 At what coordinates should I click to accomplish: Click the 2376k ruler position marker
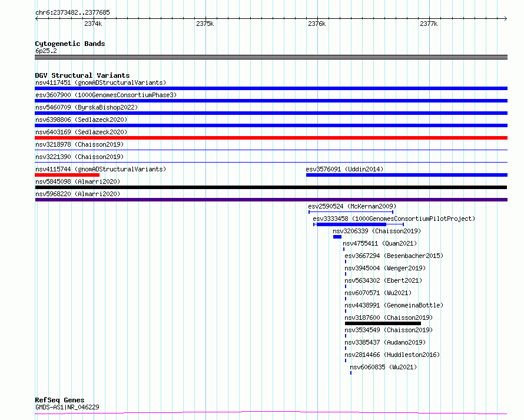[x=317, y=24]
